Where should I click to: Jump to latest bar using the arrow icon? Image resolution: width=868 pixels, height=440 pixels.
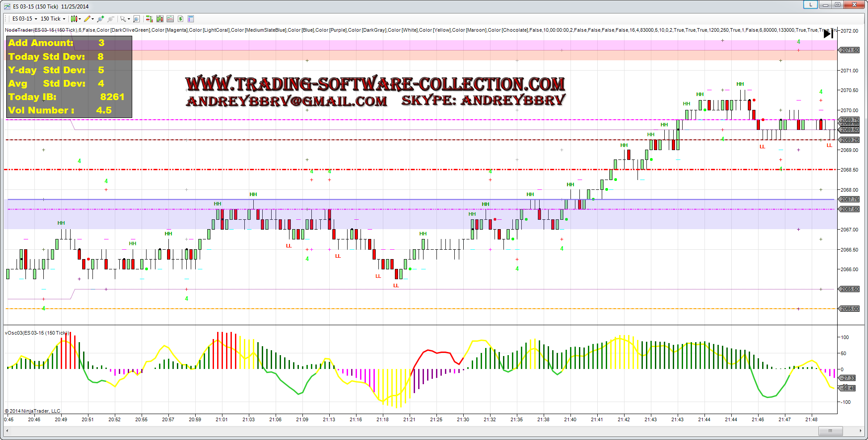[x=828, y=34]
